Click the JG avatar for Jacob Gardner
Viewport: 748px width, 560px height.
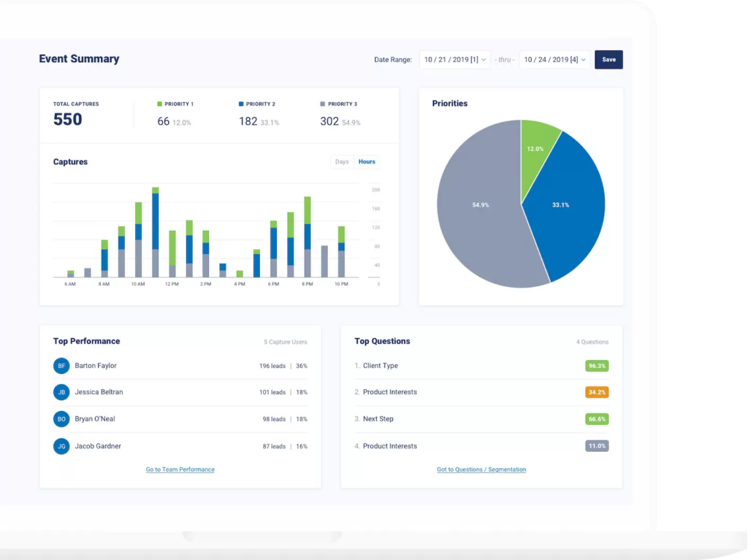pos(61,446)
